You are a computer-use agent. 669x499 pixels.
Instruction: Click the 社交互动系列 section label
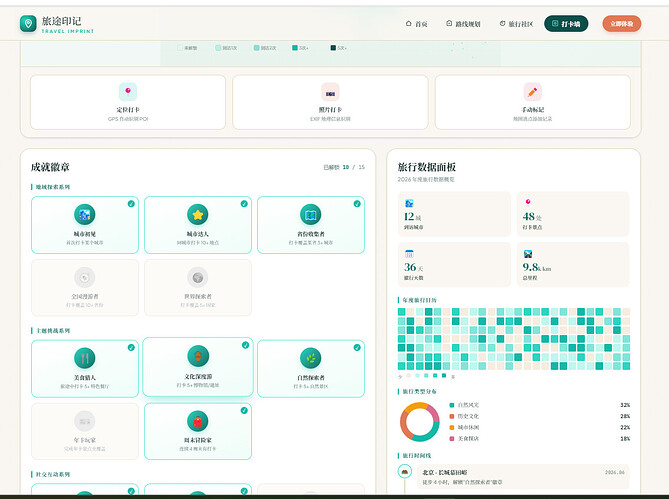(50, 474)
